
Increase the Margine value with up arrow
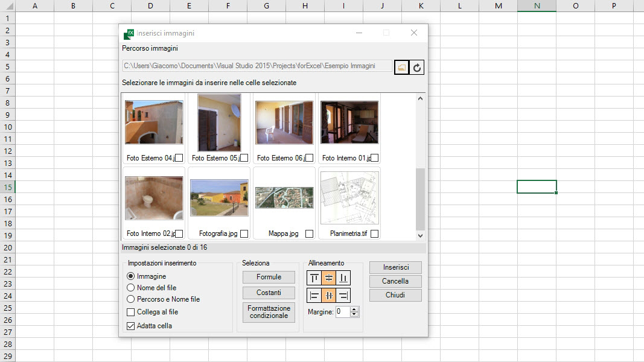[x=354, y=309]
